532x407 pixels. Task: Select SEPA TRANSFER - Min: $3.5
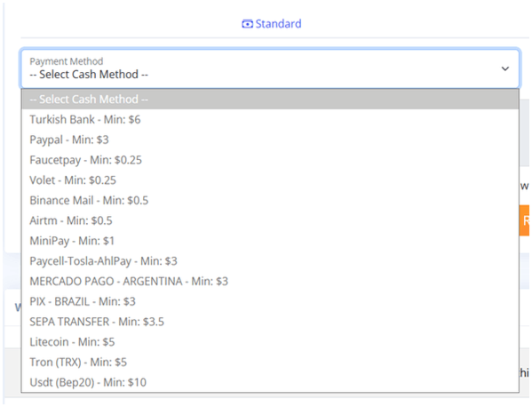270,322
